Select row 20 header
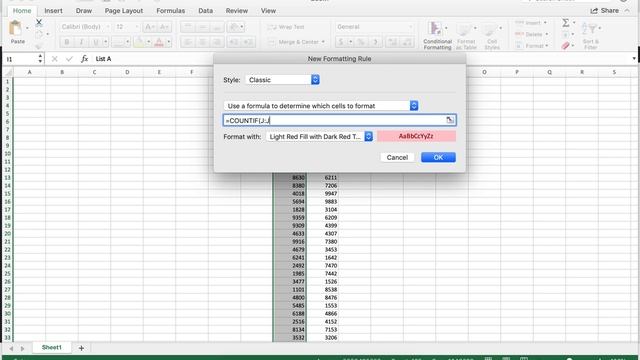 7,234
